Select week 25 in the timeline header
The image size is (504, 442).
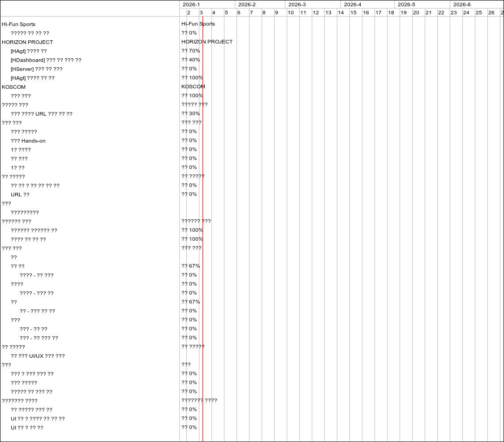tap(479, 13)
